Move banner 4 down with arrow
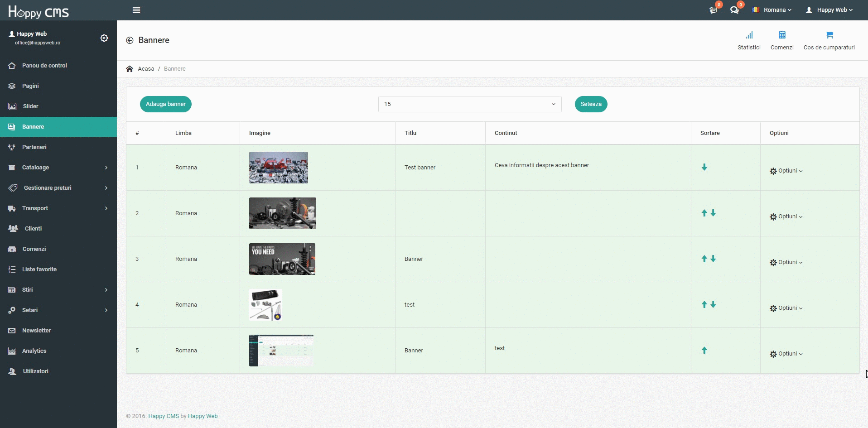 [713, 304]
